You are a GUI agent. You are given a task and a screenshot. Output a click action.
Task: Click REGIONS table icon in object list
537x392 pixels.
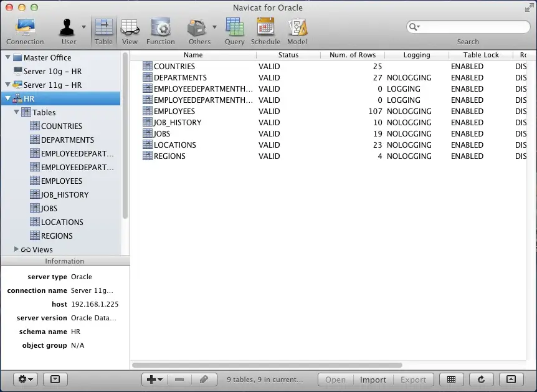(148, 156)
